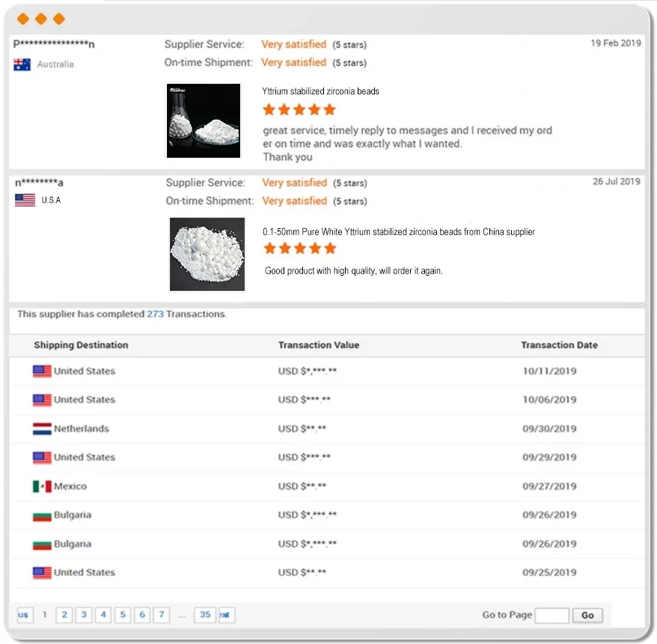The width and height of the screenshot is (657, 644).
Task: Select the reviewer name P***************n
Action: tap(54, 44)
